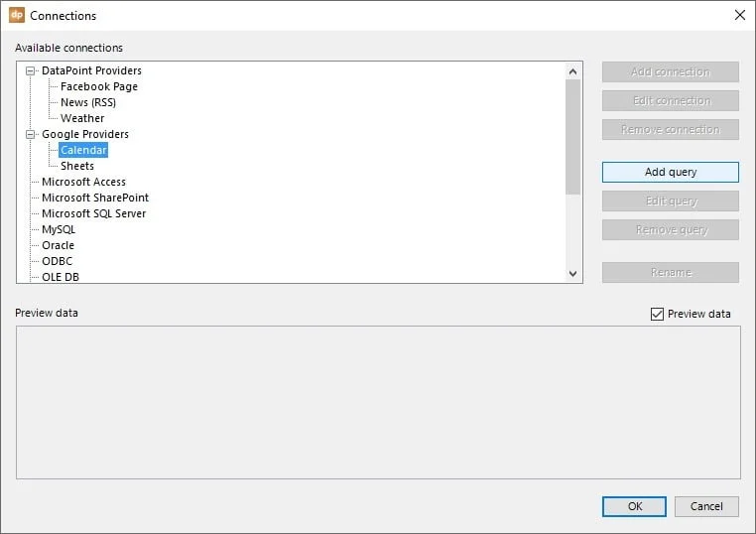
Task: Select Sheets under Google Providers
Action: [77, 166]
